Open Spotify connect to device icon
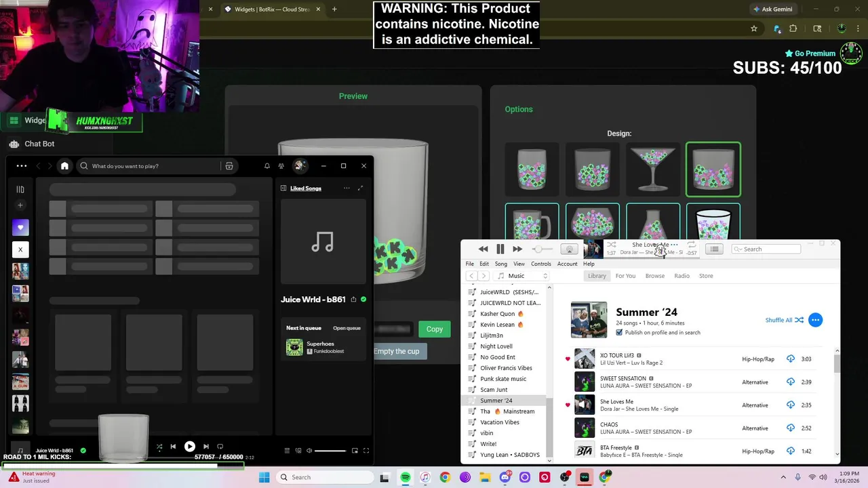 (298, 451)
